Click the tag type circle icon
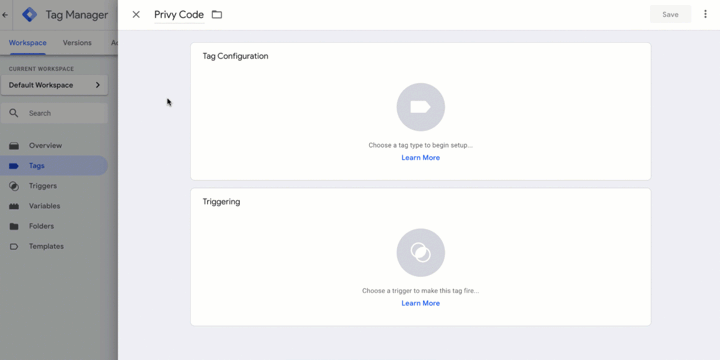Image resolution: width=720 pixels, height=360 pixels. tap(421, 107)
